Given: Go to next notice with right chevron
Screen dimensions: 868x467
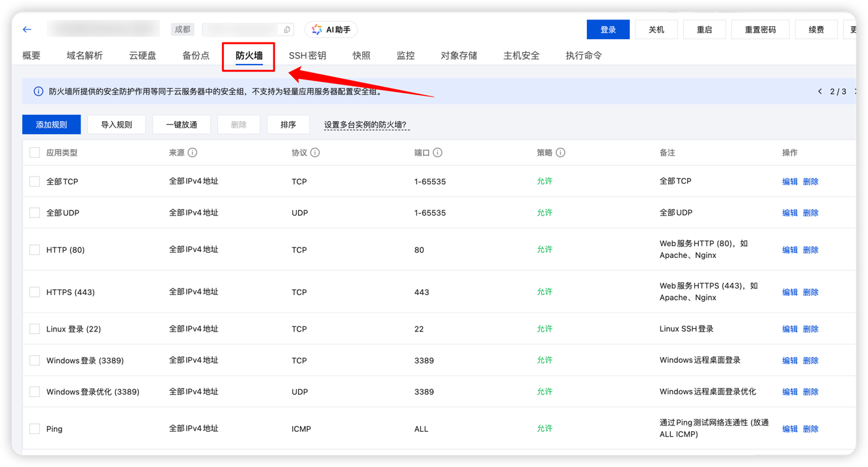Looking at the screenshot, I should pyautogui.click(x=856, y=92).
